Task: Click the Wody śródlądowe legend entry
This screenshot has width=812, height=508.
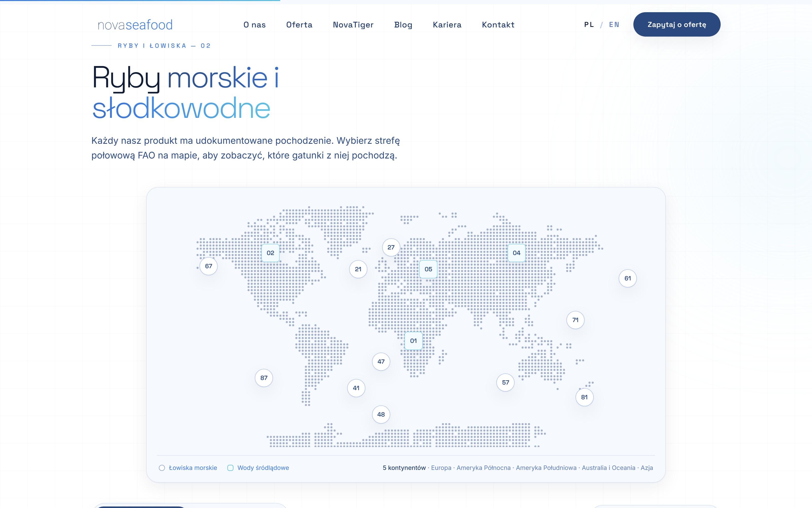Action: pyautogui.click(x=258, y=468)
